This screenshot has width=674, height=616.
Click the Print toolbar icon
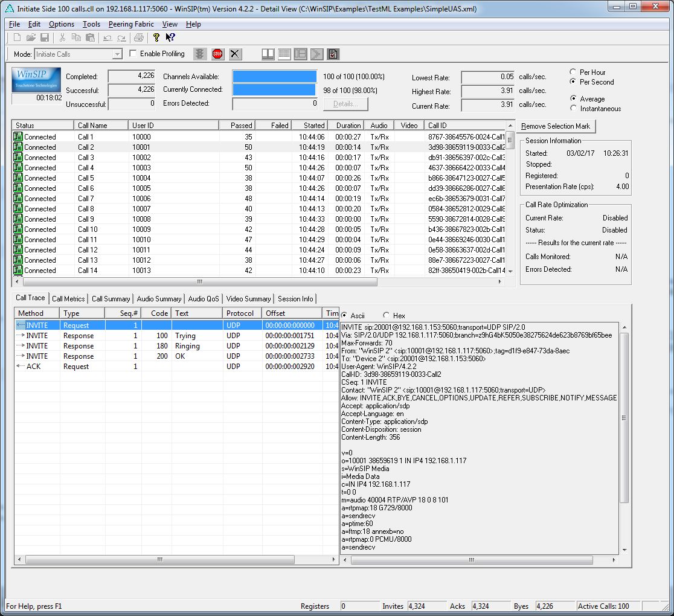tap(138, 38)
